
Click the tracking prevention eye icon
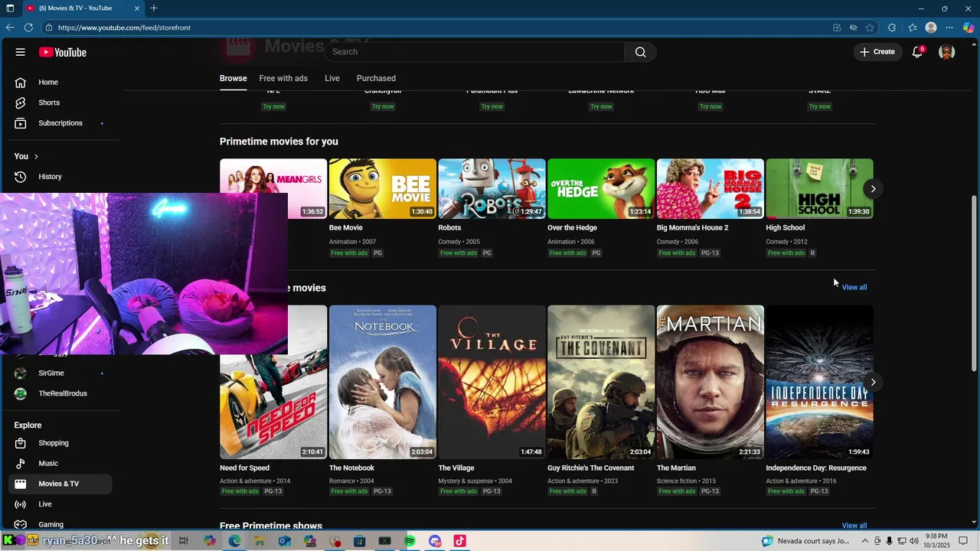853,28
